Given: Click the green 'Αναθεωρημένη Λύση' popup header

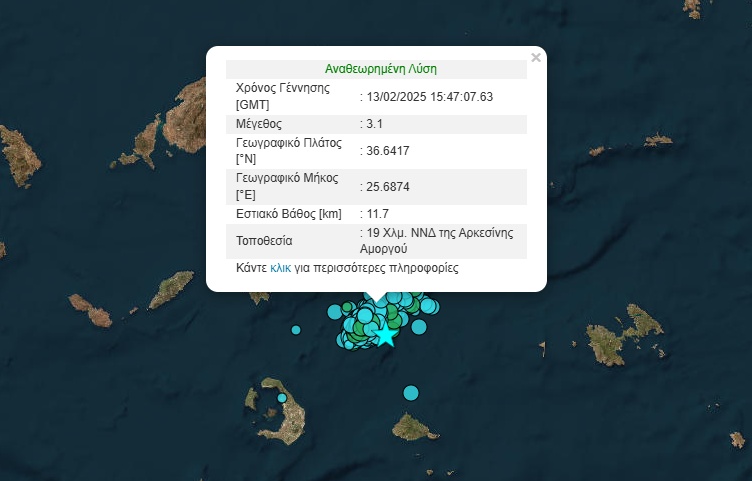Looking at the screenshot, I should point(380,70).
